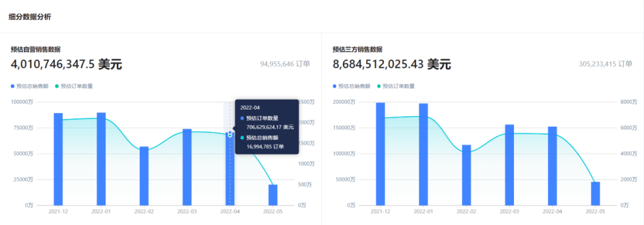644x225 pixels.
Task: Click the 2022-01 bar in third-party chart
Action: (423, 155)
